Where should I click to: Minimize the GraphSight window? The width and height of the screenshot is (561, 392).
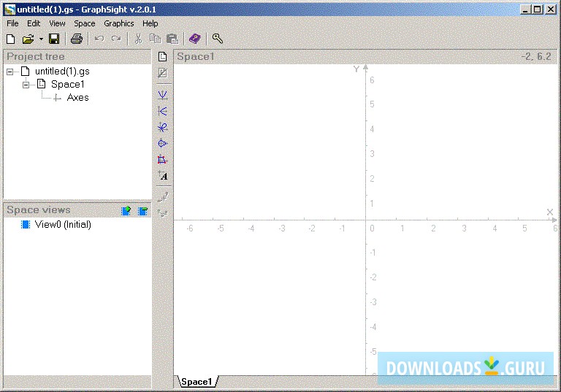pos(525,9)
